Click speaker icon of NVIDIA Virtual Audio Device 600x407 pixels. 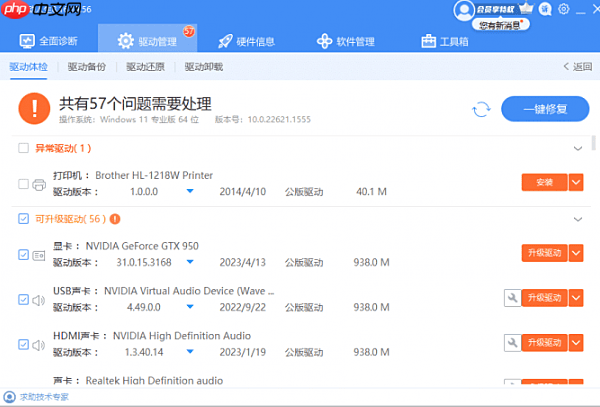coord(39,300)
